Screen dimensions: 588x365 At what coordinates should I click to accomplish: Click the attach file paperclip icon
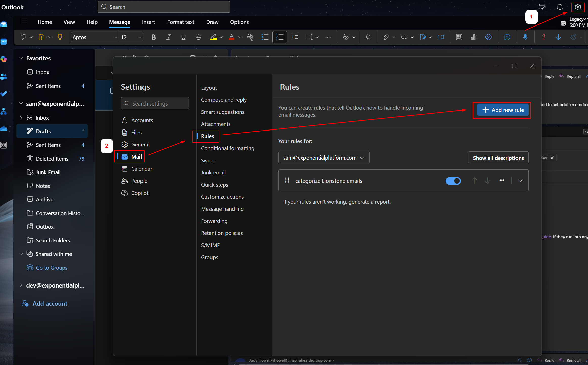(386, 37)
